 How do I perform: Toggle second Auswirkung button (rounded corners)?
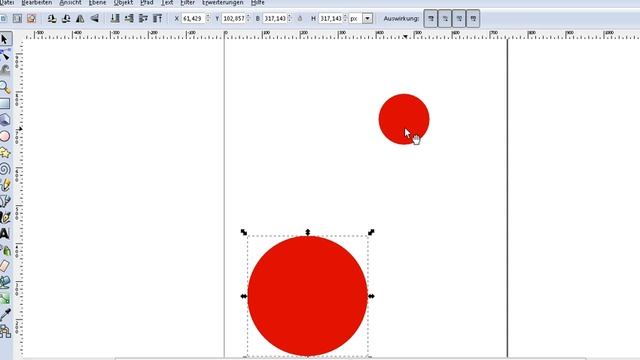pos(445,18)
